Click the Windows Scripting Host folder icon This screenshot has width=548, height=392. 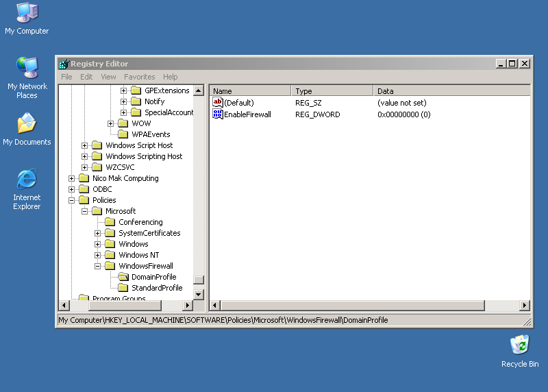(x=97, y=156)
